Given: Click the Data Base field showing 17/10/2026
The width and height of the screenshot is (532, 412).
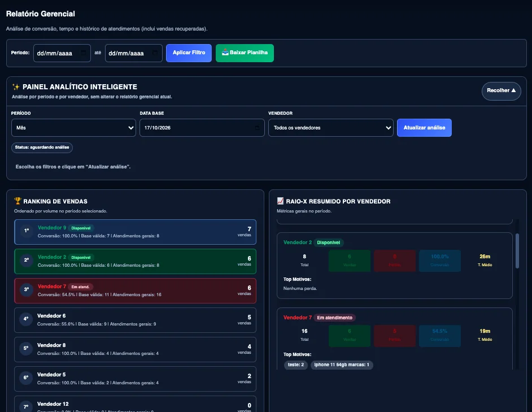Looking at the screenshot, I should pos(202,128).
